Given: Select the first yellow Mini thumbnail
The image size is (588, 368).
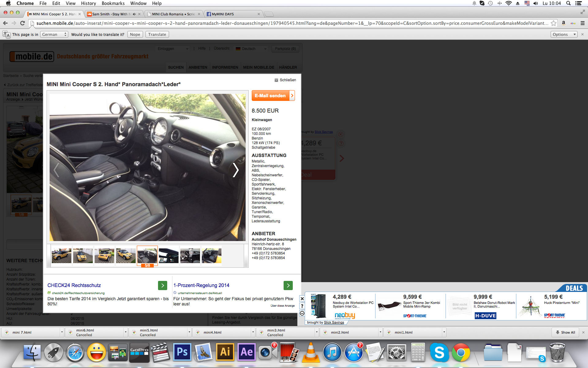Looking at the screenshot, I should point(62,255).
